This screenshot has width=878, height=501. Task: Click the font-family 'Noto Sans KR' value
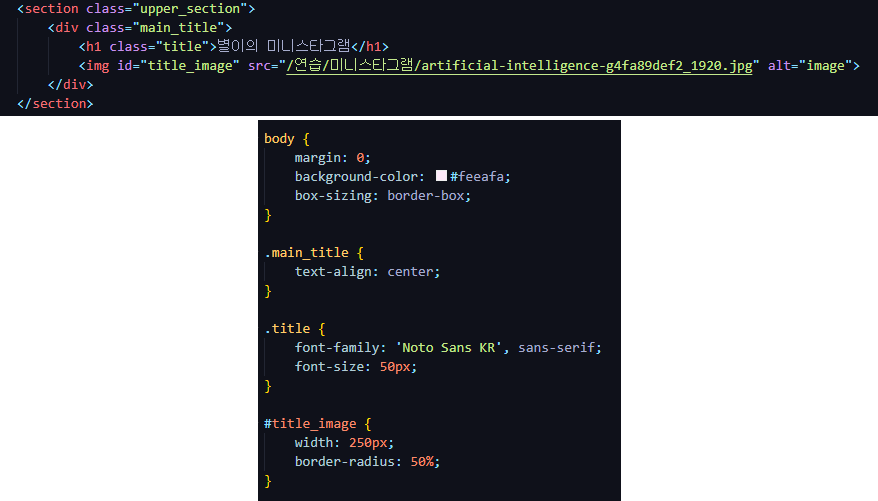449,348
